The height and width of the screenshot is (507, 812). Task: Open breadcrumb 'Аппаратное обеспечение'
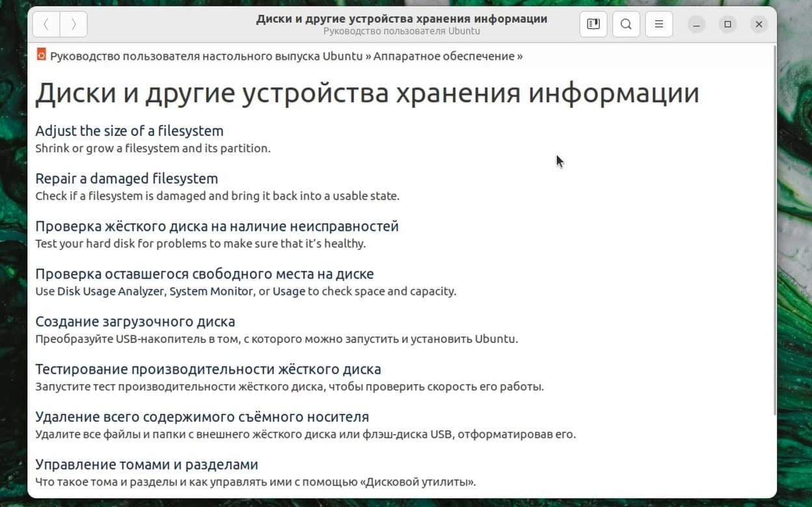click(x=444, y=56)
